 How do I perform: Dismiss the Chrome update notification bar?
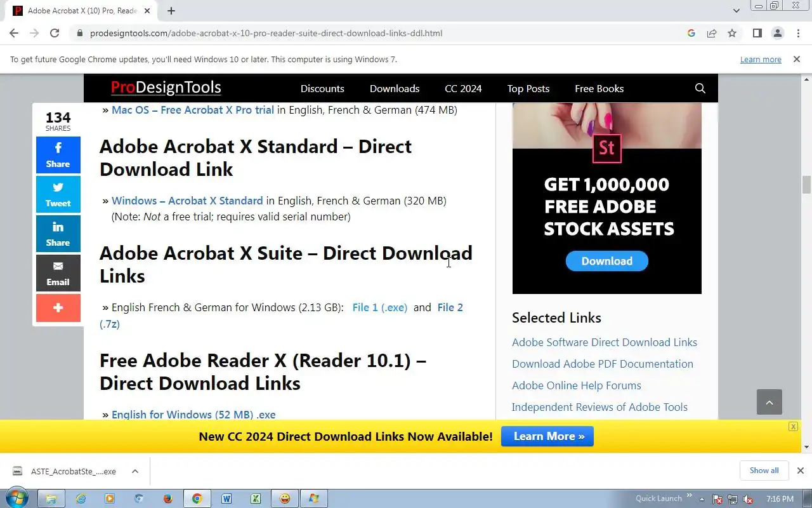(x=796, y=59)
